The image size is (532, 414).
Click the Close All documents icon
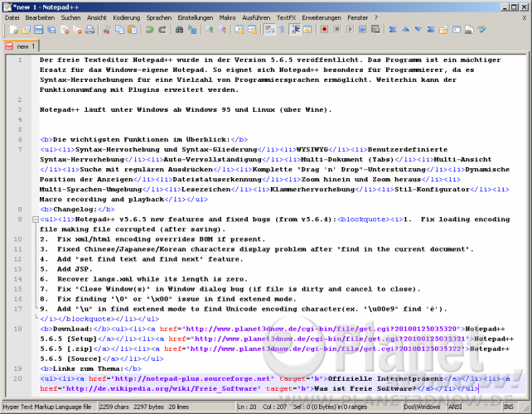click(77, 30)
